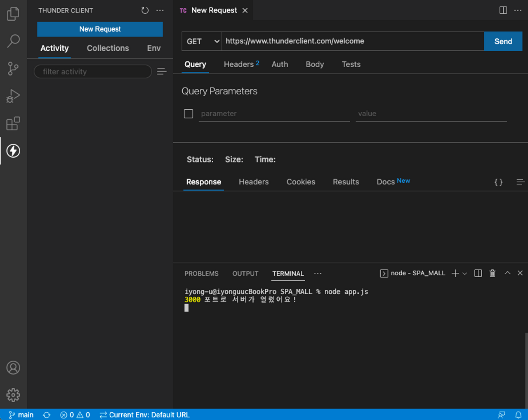Open the Accounts icon in activity bar
The height and width of the screenshot is (420, 528).
13,368
